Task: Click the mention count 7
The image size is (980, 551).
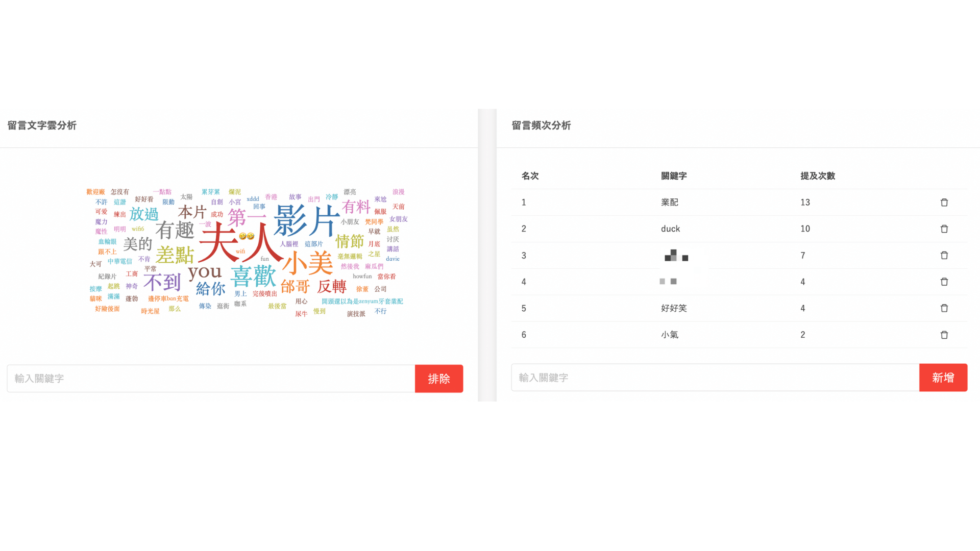Action: [x=803, y=256]
